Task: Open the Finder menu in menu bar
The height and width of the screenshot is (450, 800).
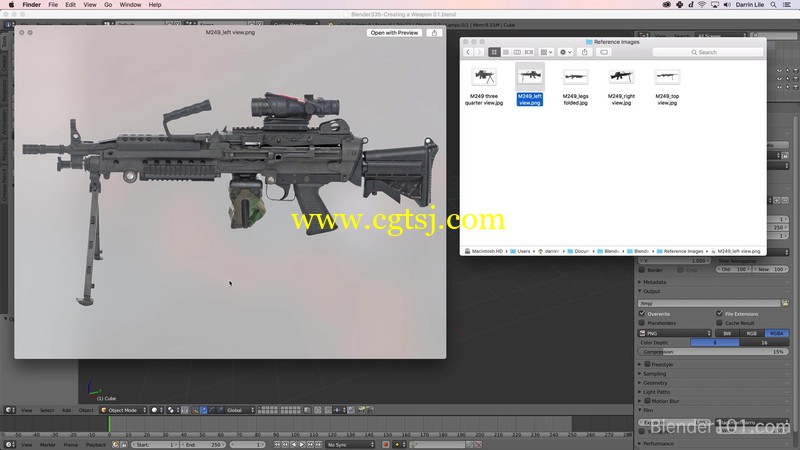Action: [32, 5]
